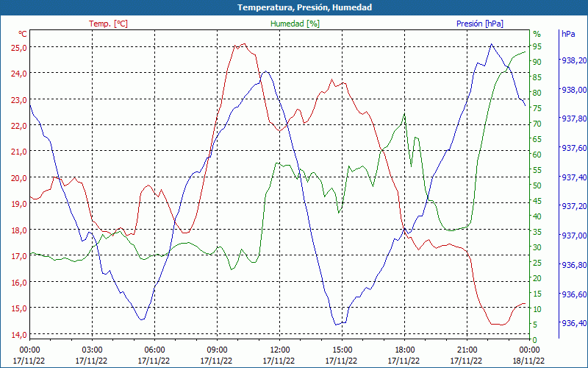Click the "25,0" temperature axis tick
Image resolution: width=588 pixels, height=368 pixels.
point(19,48)
